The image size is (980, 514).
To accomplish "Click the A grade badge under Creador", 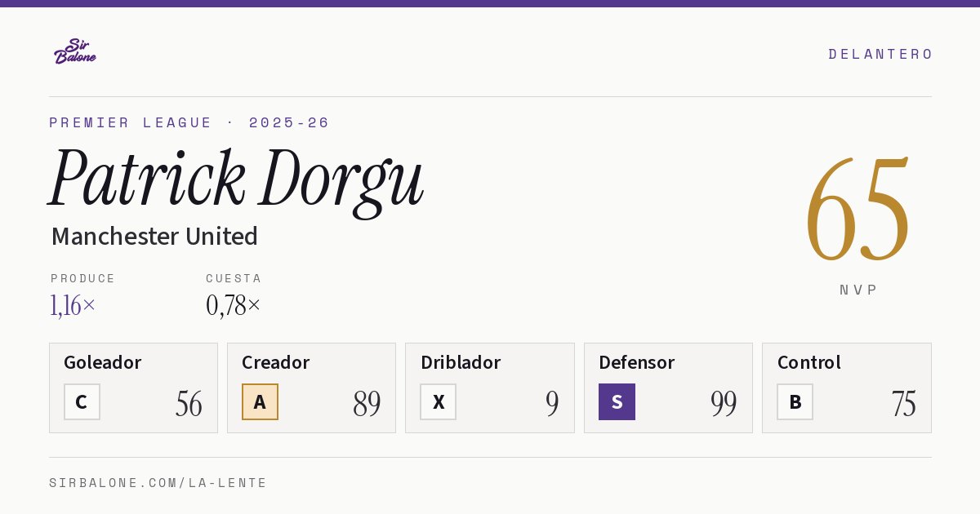I will (x=260, y=401).
